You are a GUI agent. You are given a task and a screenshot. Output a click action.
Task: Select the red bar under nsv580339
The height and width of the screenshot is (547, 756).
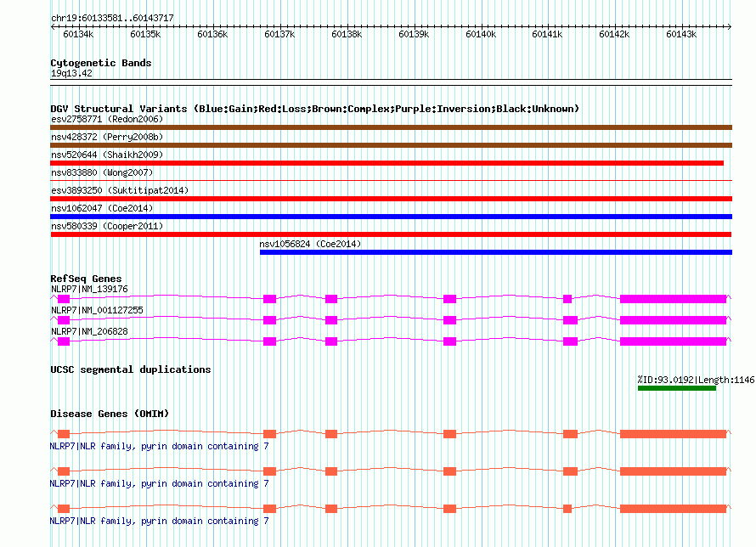pos(391,234)
